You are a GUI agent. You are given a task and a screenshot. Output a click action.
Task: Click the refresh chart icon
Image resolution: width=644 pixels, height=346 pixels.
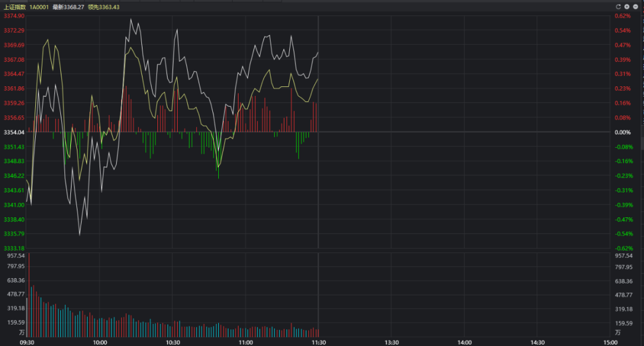click(618, 7)
